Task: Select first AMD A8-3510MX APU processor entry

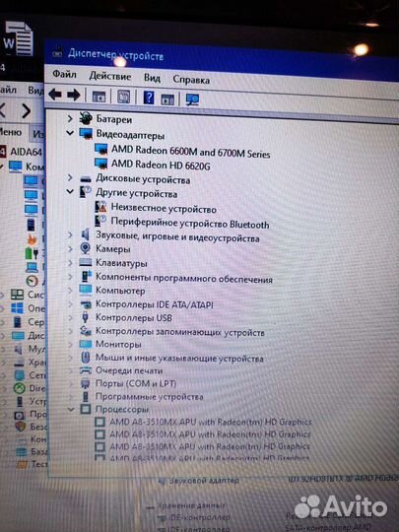Action: tap(211, 422)
